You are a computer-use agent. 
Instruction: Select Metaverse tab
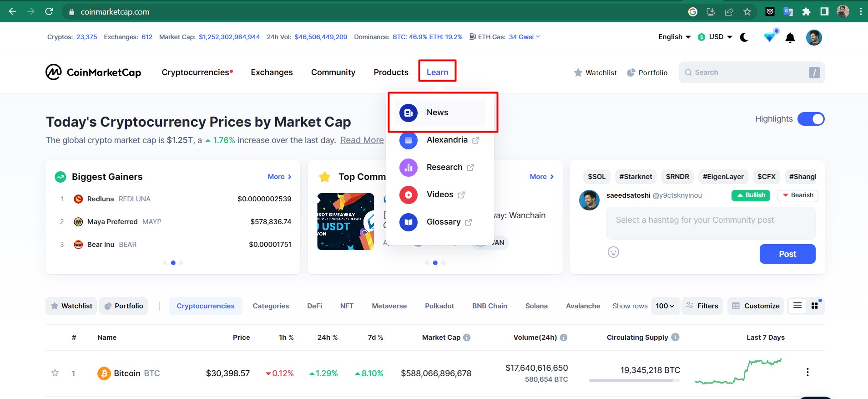coord(389,306)
